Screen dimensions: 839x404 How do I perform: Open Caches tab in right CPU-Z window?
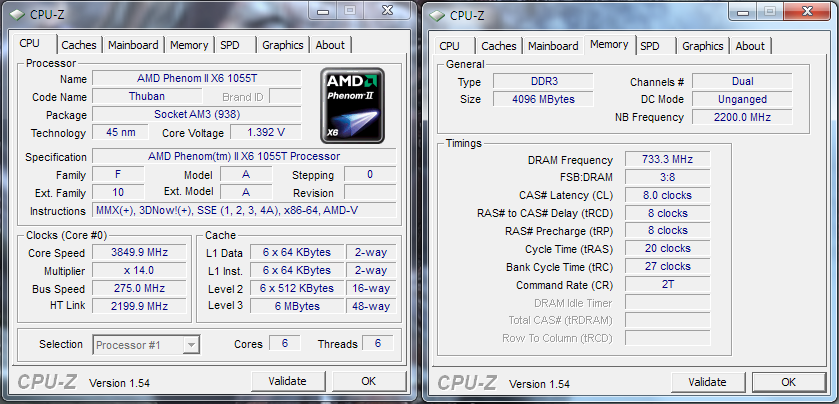click(x=499, y=46)
